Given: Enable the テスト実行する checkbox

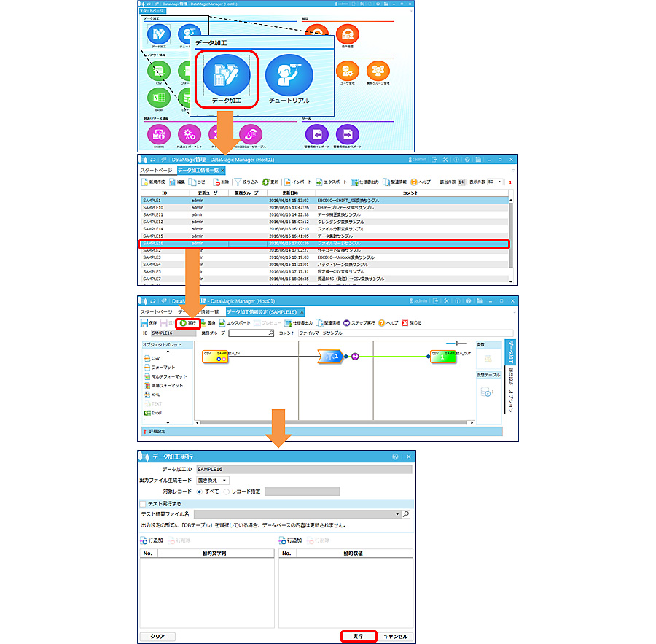Looking at the screenshot, I should click(x=143, y=503).
